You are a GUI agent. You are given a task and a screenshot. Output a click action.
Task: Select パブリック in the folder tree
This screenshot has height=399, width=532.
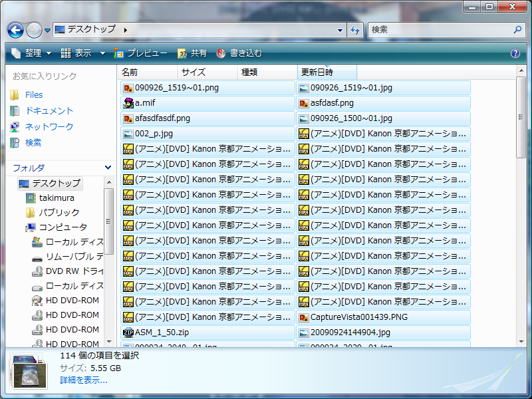click(x=59, y=213)
